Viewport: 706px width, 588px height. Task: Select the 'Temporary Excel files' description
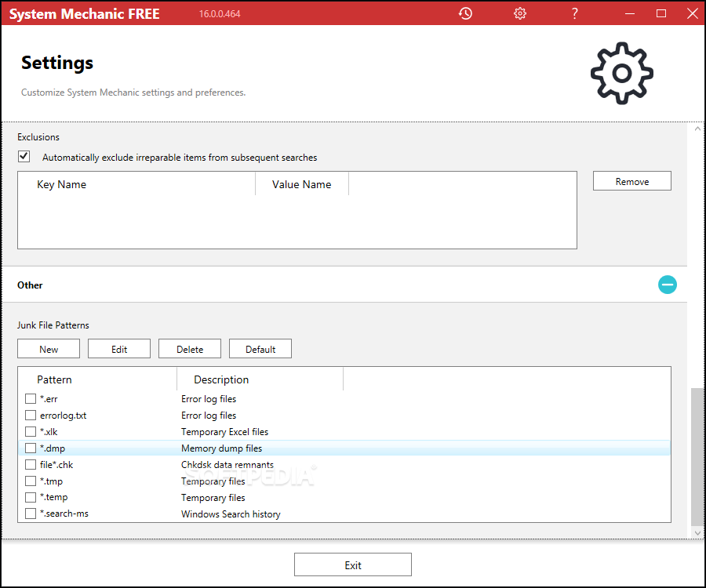coord(224,432)
